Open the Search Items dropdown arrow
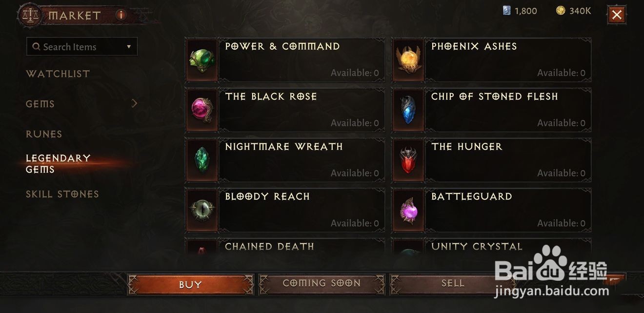Viewport: 644px width, 313px height. point(129,47)
